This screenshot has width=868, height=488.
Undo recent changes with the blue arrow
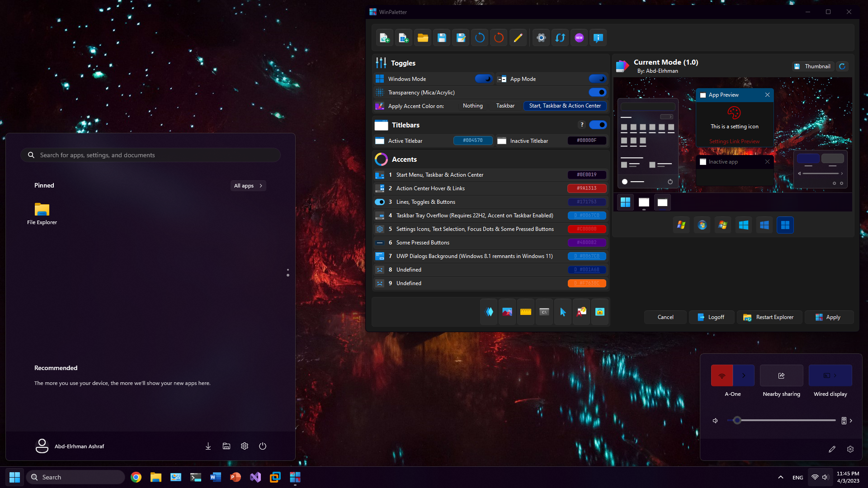point(480,38)
